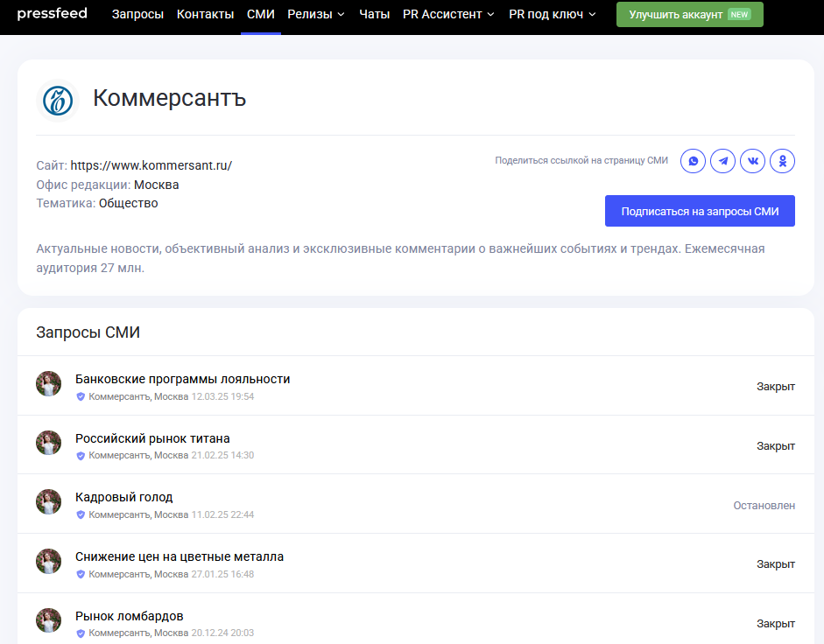
Task: Click verified badge under Российский рынок титана
Action: pos(81,455)
